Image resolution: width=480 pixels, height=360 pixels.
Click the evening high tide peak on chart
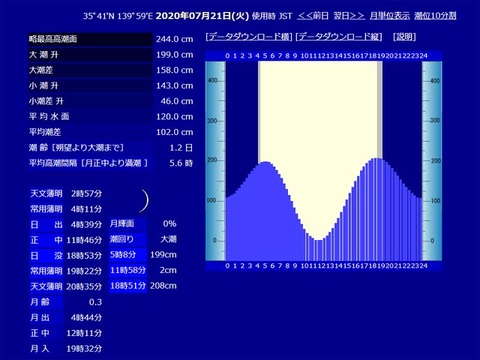click(377, 159)
